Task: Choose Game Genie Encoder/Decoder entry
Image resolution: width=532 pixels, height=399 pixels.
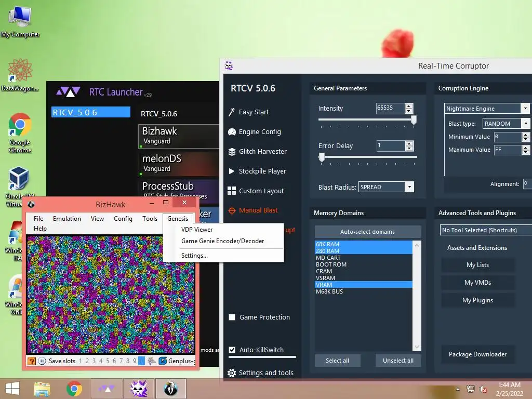Action: click(x=223, y=241)
